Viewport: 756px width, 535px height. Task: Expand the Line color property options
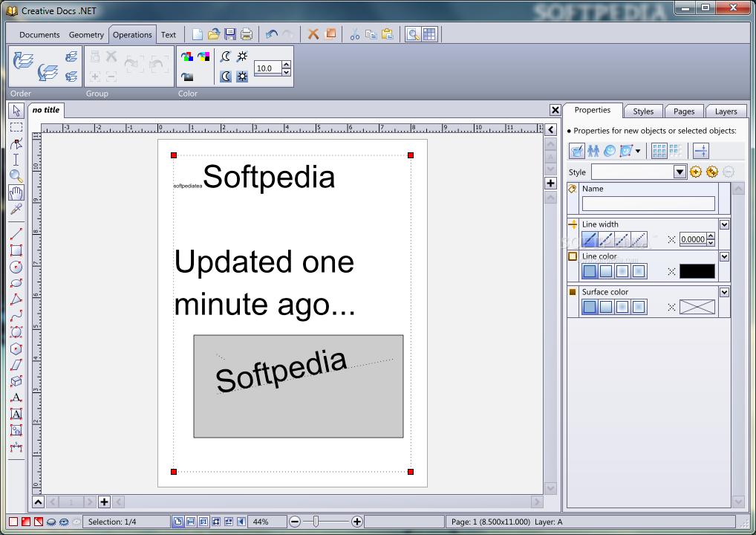coord(724,256)
